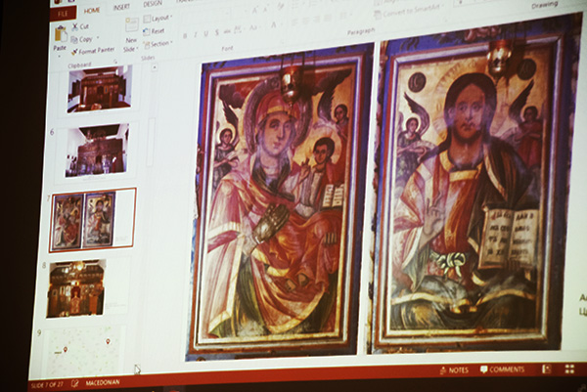Switch to Slide Sorter view icon
Image resolution: width=587 pixels, height=392 pixels.
(x=569, y=370)
